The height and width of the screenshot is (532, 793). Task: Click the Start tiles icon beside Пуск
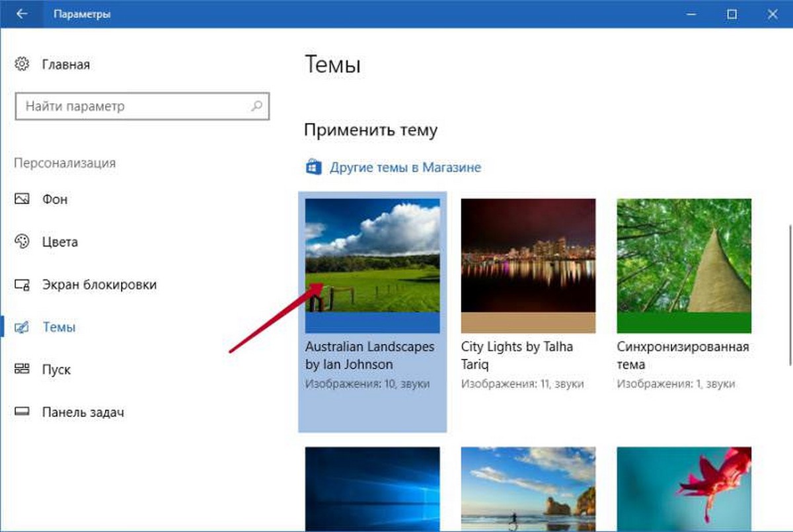click(22, 369)
